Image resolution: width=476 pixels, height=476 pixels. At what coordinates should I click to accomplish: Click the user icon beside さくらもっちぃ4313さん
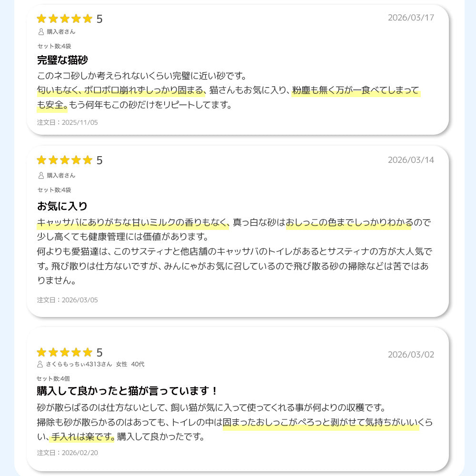click(40, 364)
